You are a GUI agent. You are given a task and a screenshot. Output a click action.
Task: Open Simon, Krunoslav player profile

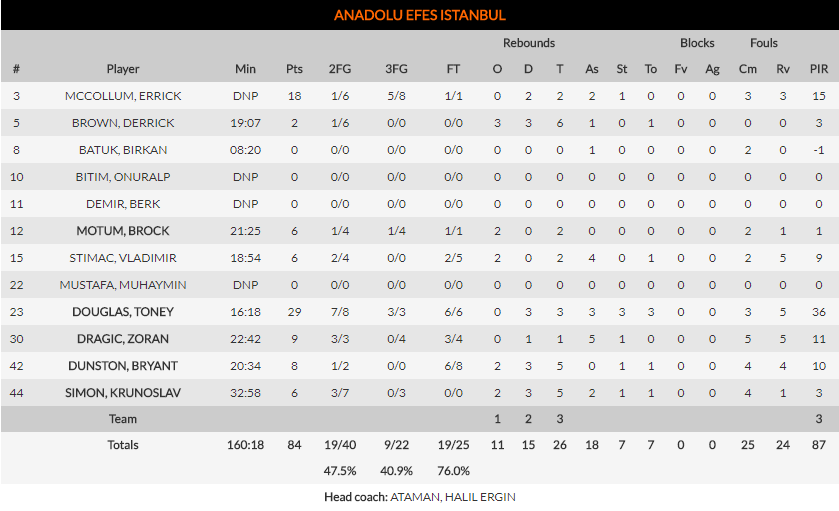click(x=123, y=393)
